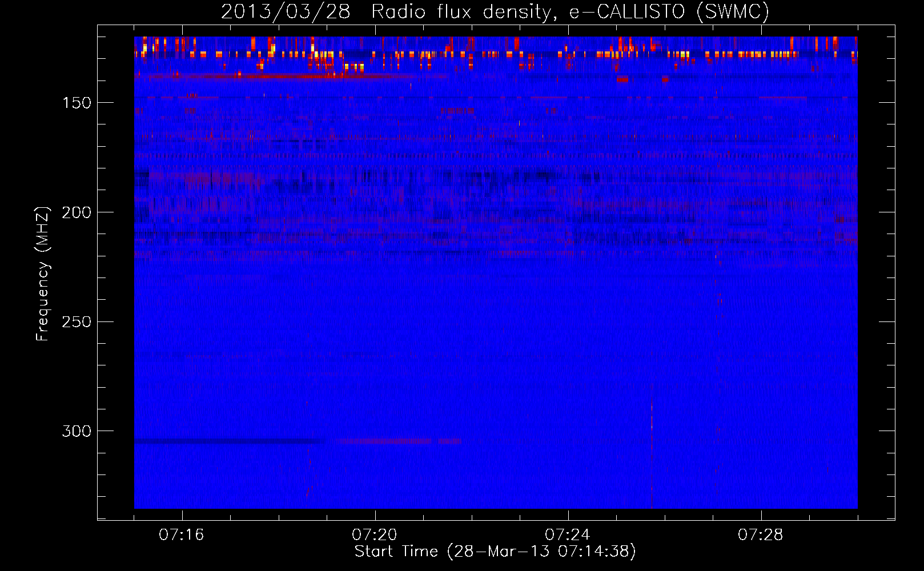Click the 07:28 time tick label
This screenshot has width=924, height=571.
(761, 535)
